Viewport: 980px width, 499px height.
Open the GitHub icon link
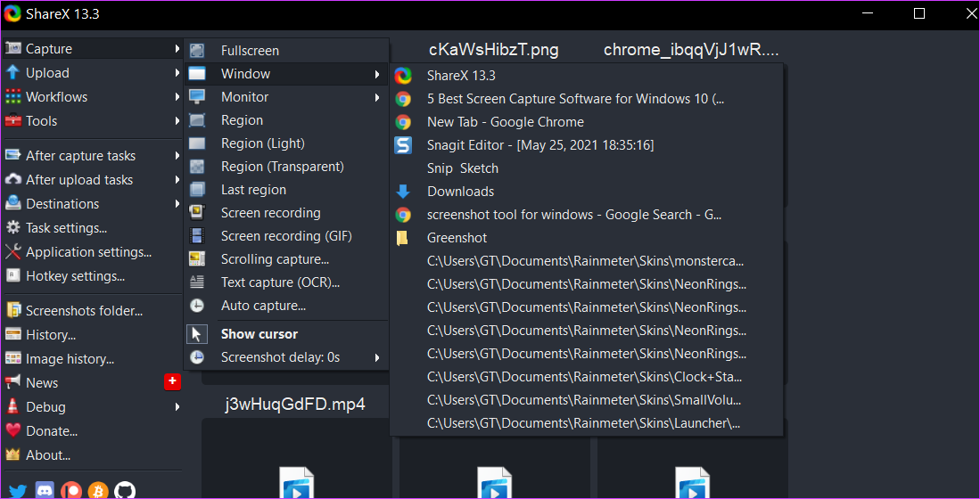(x=125, y=491)
